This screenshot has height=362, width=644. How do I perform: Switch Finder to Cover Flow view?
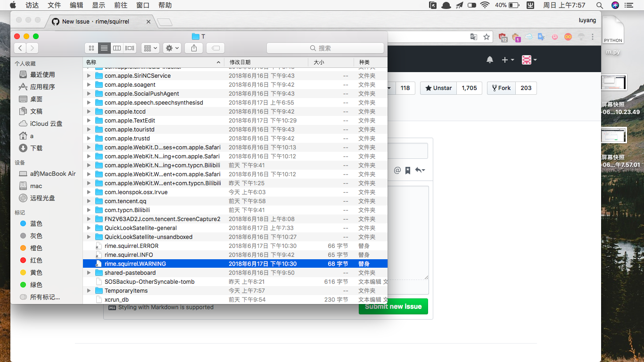pyautogui.click(x=130, y=48)
